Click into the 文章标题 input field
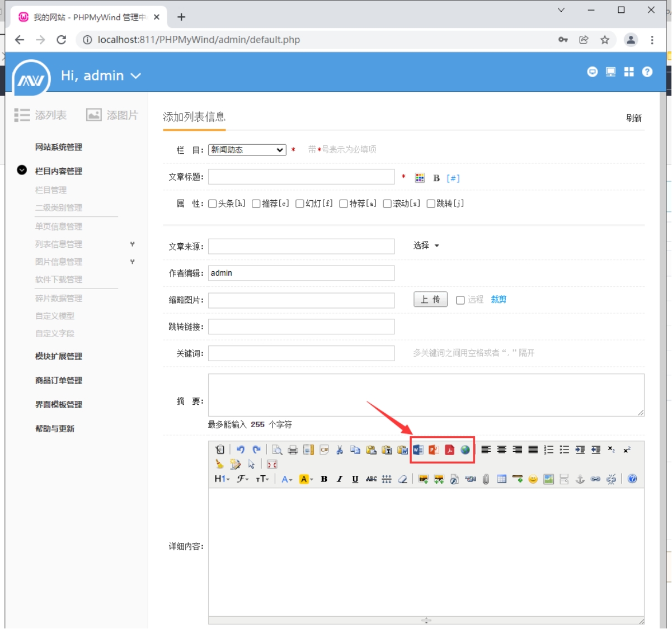Screen dimensions: 672x629 coord(301,177)
